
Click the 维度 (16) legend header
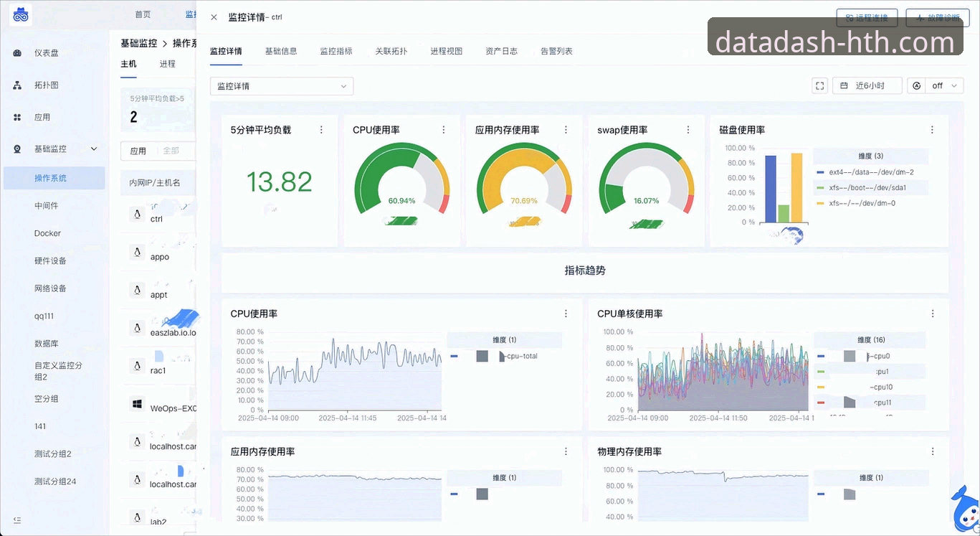click(x=871, y=339)
